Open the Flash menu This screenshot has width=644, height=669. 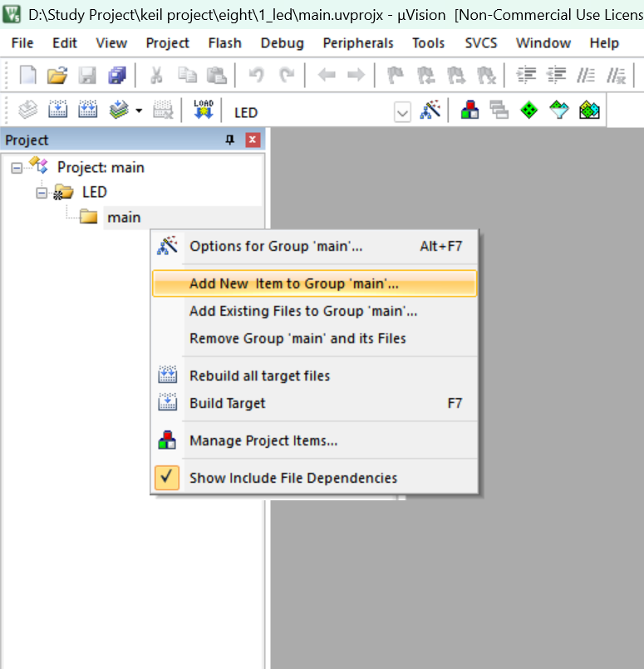pyautogui.click(x=224, y=43)
